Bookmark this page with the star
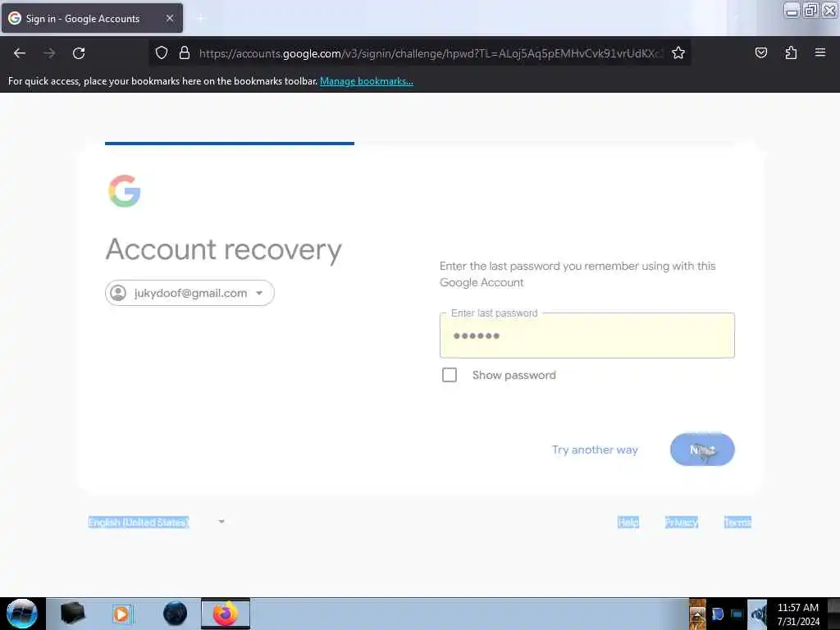Viewport: 840px width, 630px height. (678, 53)
